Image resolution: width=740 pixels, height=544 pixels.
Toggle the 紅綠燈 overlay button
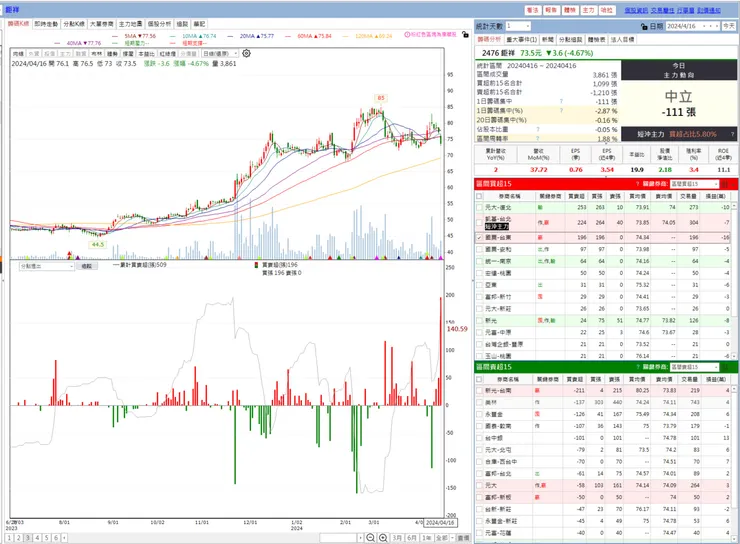[168, 54]
